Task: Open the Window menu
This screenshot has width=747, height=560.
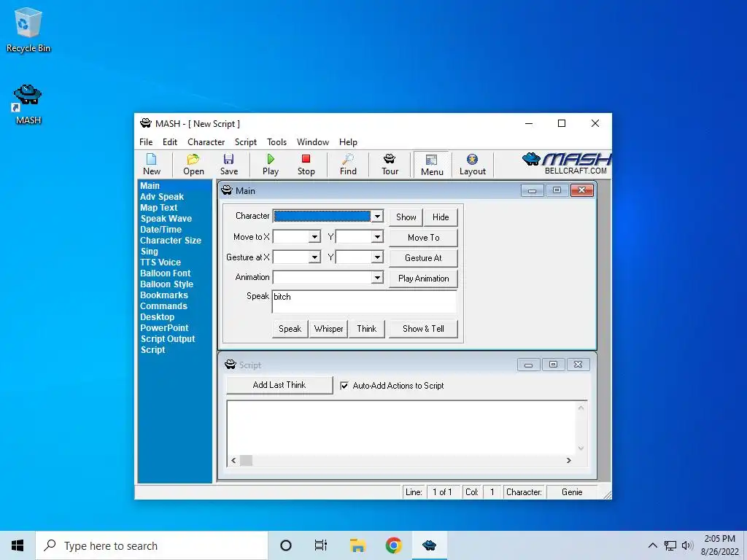Action: [312, 142]
